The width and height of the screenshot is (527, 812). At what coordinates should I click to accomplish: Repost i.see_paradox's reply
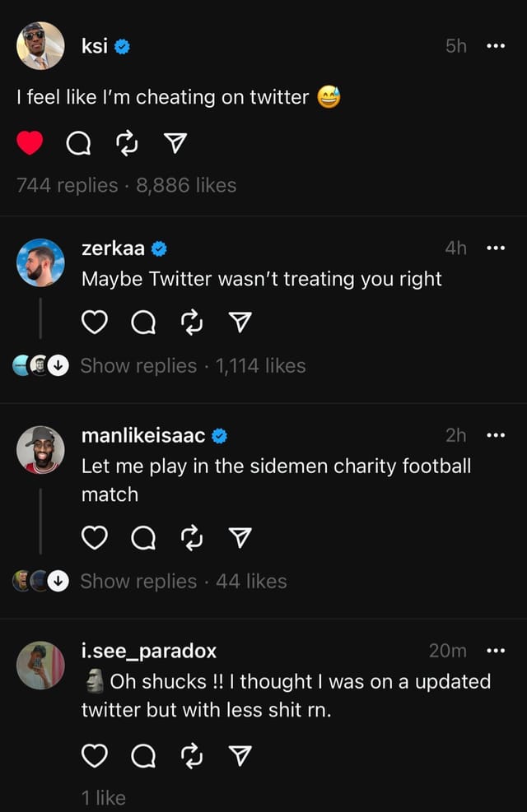pos(191,754)
